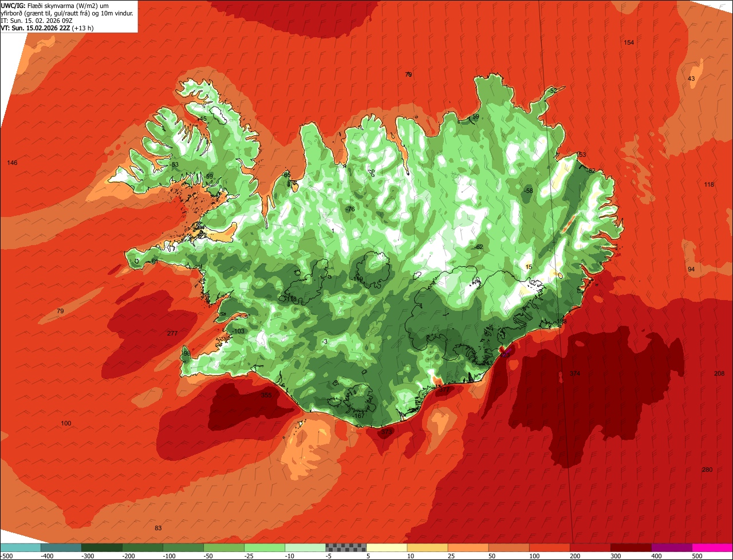Click the value 374 southeast of Iceland
This screenshot has width=733, height=560.
[x=575, y=373]
